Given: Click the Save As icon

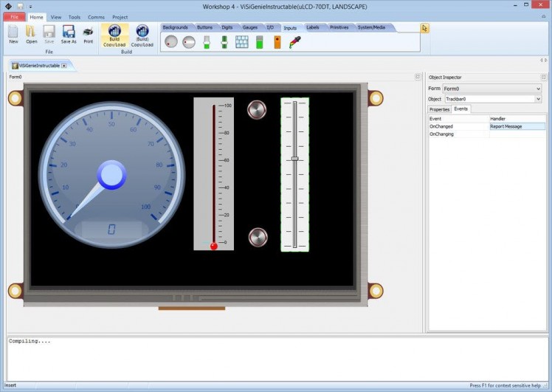Looking at the screenshot, I should [69, 34].
